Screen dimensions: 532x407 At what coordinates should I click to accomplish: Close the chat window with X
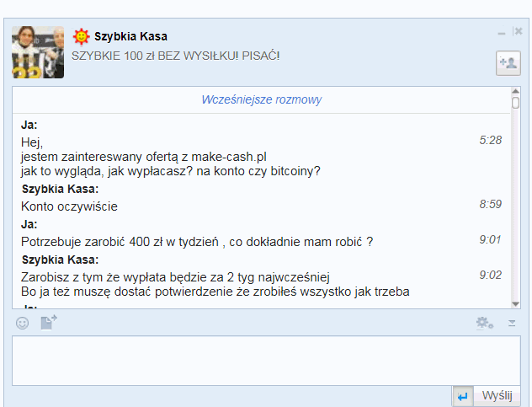coord(518,31)
